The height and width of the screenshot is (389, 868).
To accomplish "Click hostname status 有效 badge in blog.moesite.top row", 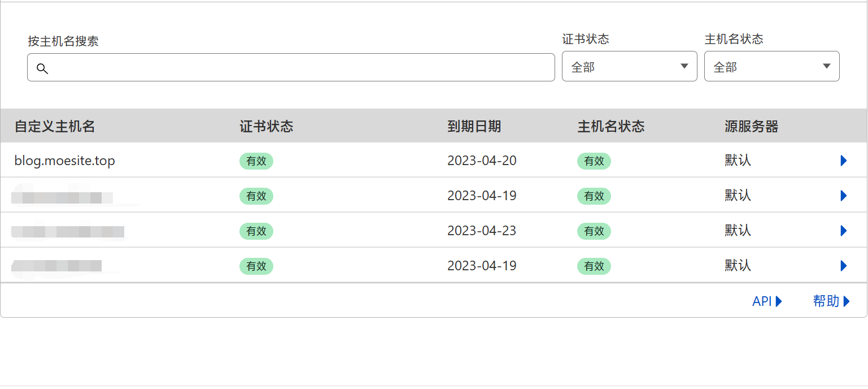I will [x=594, y=161].
